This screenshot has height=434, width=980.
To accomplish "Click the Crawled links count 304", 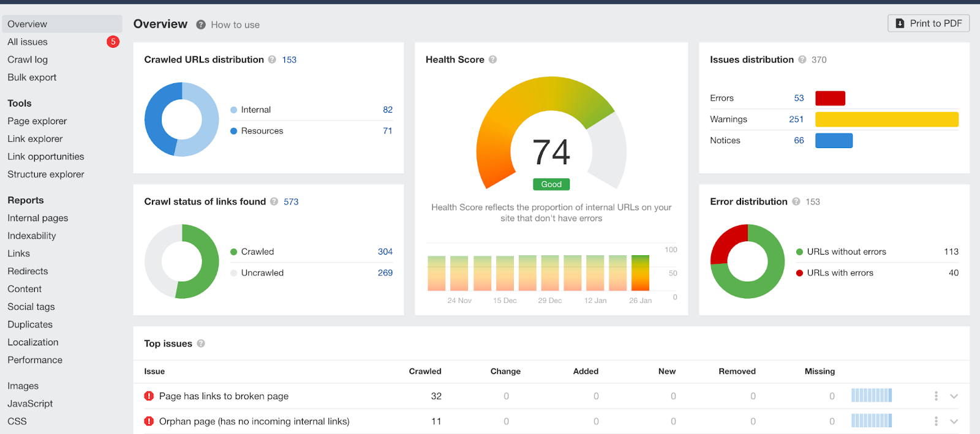I will coord(385,252).
